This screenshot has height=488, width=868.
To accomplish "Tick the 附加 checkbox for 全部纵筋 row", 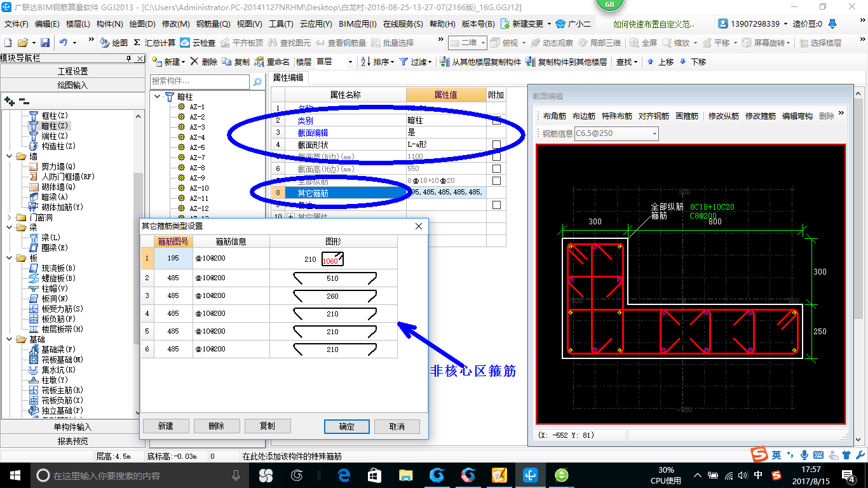I will pyautogui.click(x=496, y=180).
